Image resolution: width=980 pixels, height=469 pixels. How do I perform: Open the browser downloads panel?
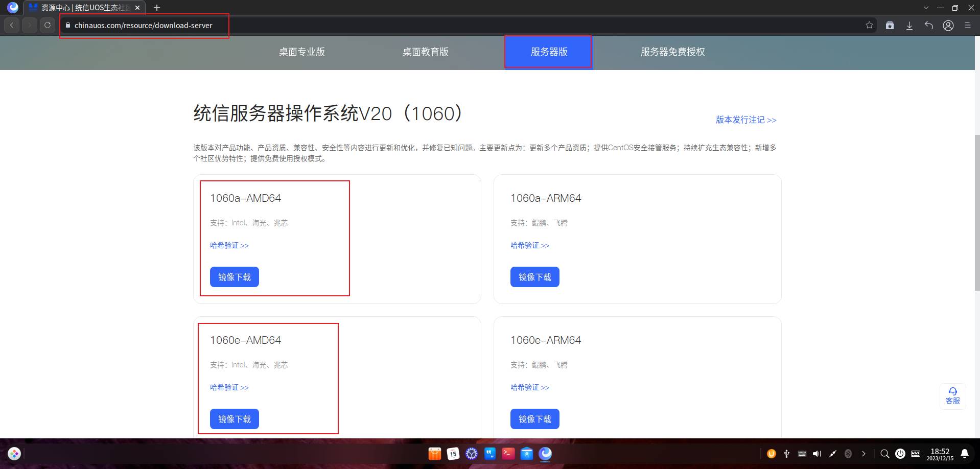click(x=909, y=25)
